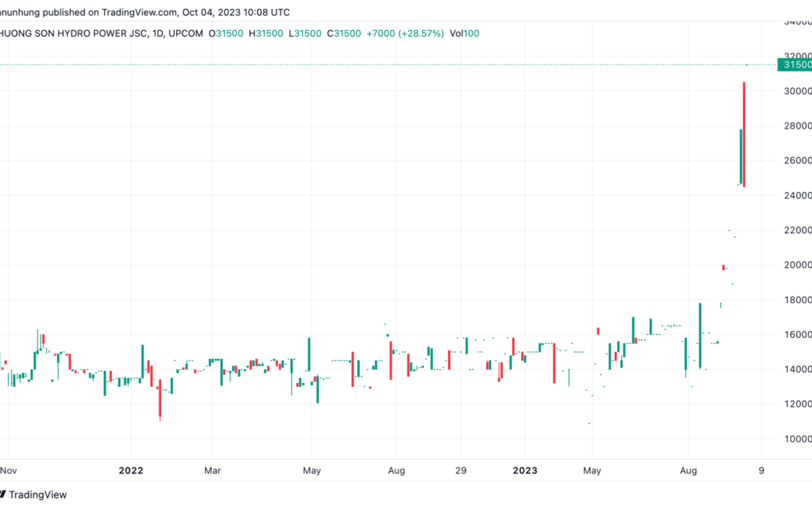
Task: Click the Vol 100 volume indicator
Action: pyautogui.click(x=465, y=34)
